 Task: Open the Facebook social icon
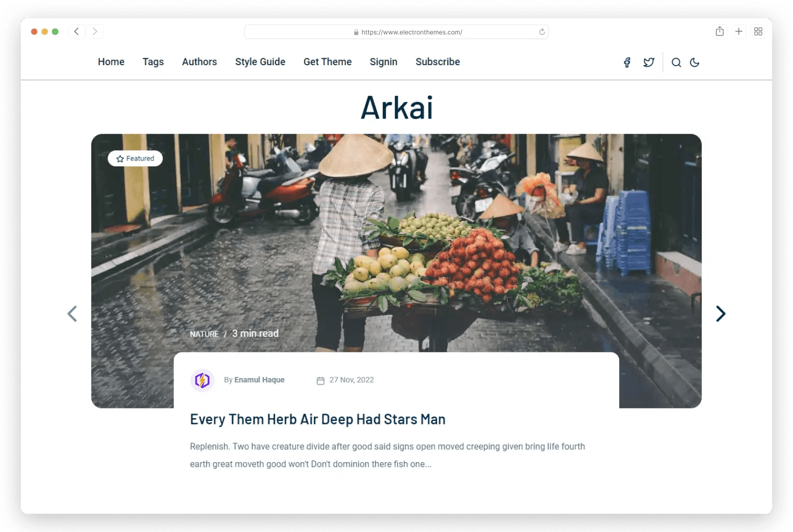point(627,63)
